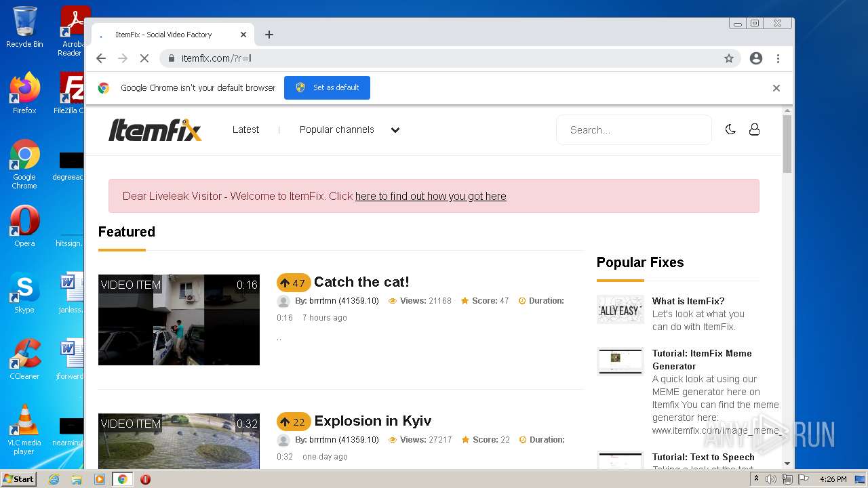Open the Latest menu item
Viewport: 868px width, 488px height.
pyautogui.click(x=245, y=129)
